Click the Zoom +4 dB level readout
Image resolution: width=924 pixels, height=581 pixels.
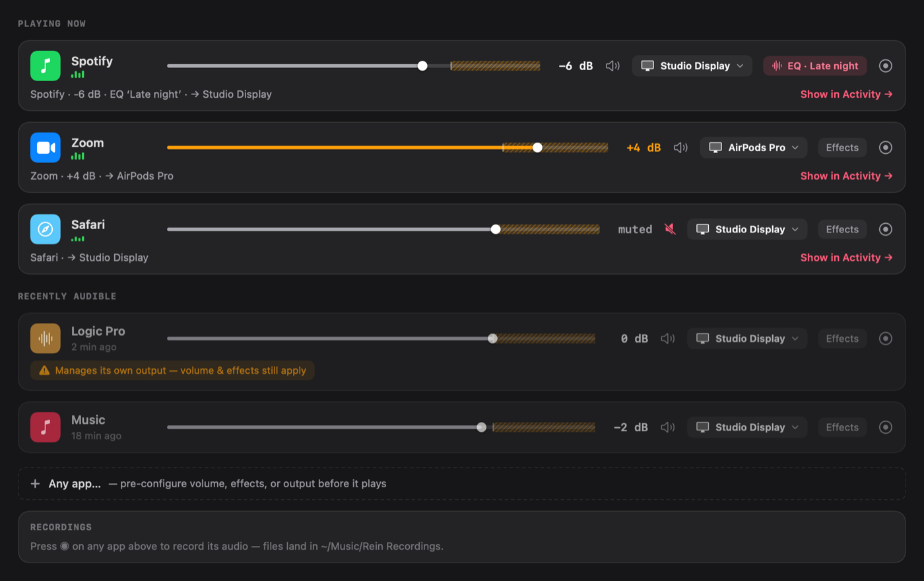click(643, 148)
